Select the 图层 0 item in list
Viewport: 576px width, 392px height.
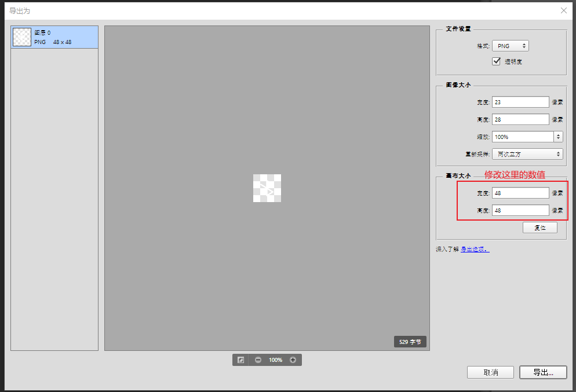[54, 37]
